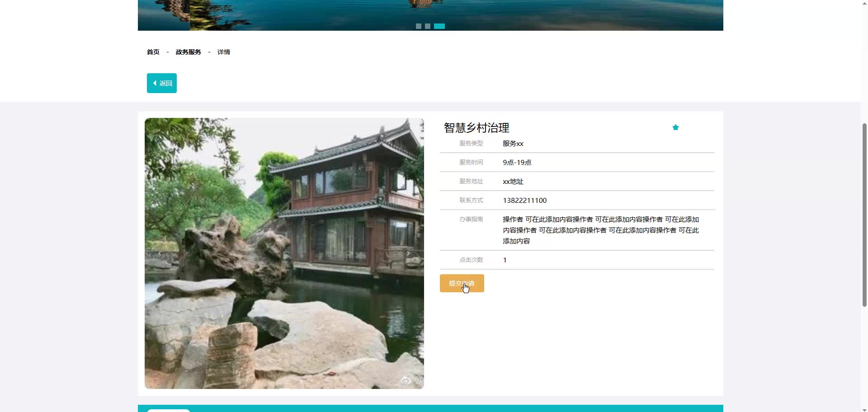This screenshot has height=412, width=868.
Task: Click the 办事指南 field label
Action: pos(471,220)
